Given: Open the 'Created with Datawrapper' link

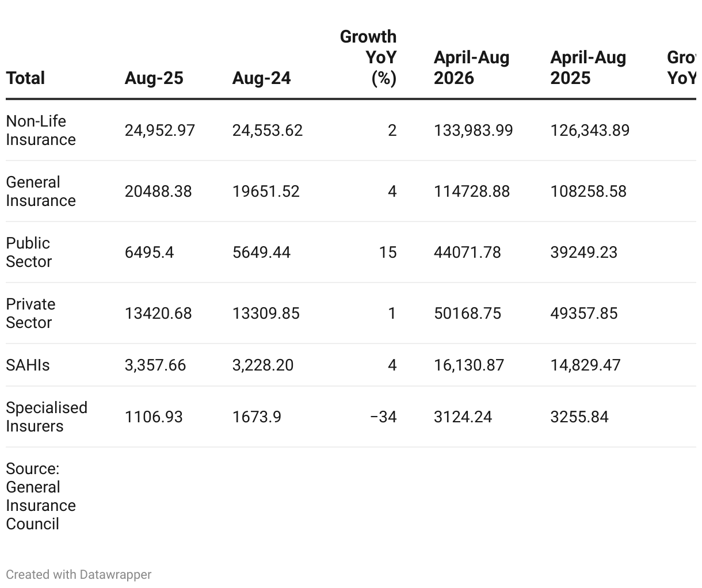Looking at the screenshot, I should (x=79, y=574).
